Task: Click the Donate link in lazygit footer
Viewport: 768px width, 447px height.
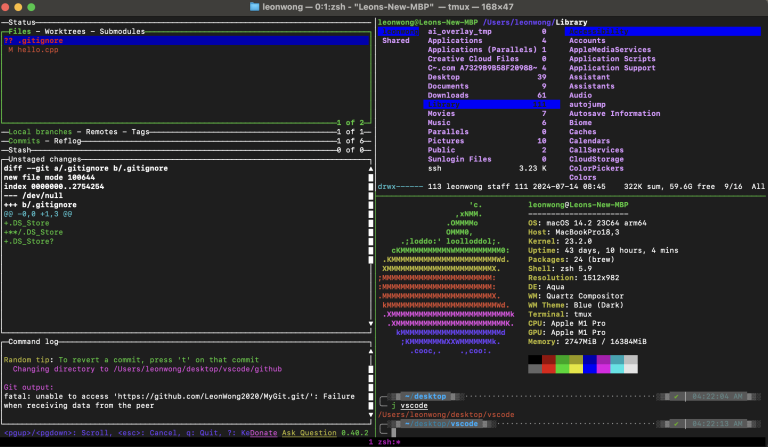Action: tap(263, 433)
